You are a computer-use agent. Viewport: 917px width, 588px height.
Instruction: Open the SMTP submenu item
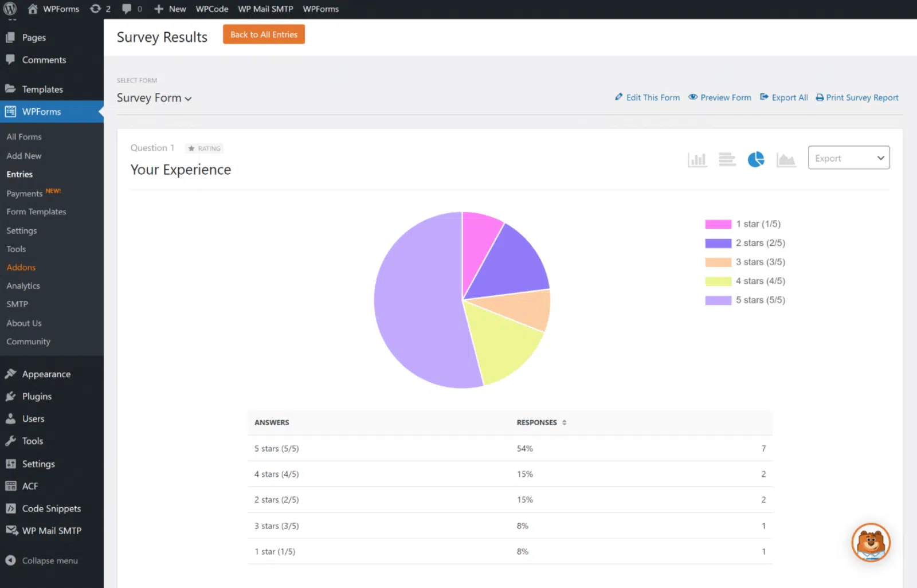17,304
